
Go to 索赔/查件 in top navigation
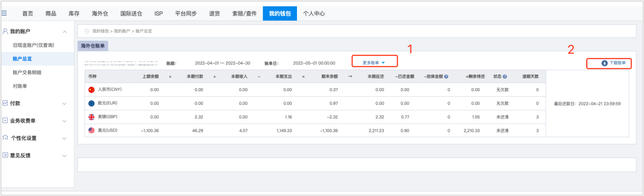(244, 13)
